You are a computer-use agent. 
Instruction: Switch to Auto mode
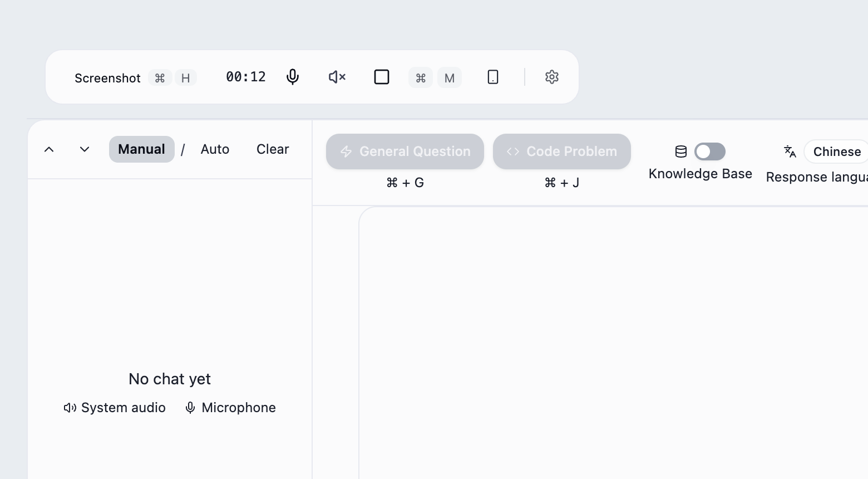(x=215, y=149)
